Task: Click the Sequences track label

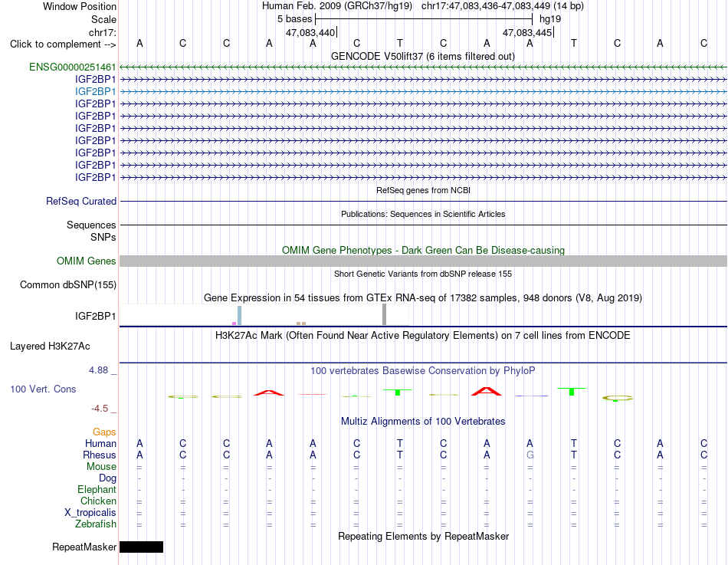Action: click(91, 225)
